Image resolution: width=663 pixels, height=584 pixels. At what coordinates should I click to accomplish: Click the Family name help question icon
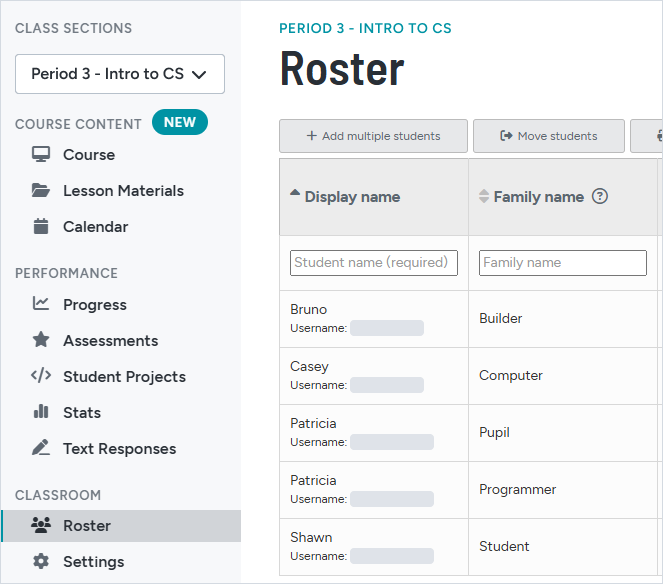tap(600, 196)
